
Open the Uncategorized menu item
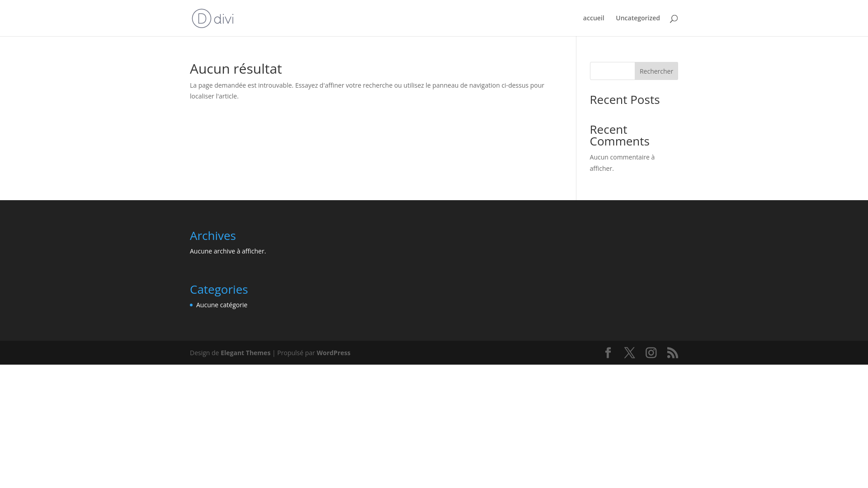coord(637,18)
